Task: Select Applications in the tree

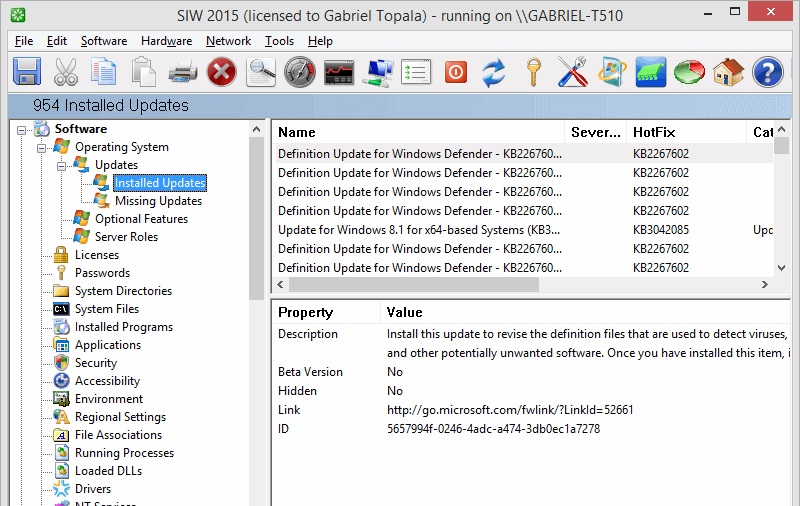Action: [108, 345]
